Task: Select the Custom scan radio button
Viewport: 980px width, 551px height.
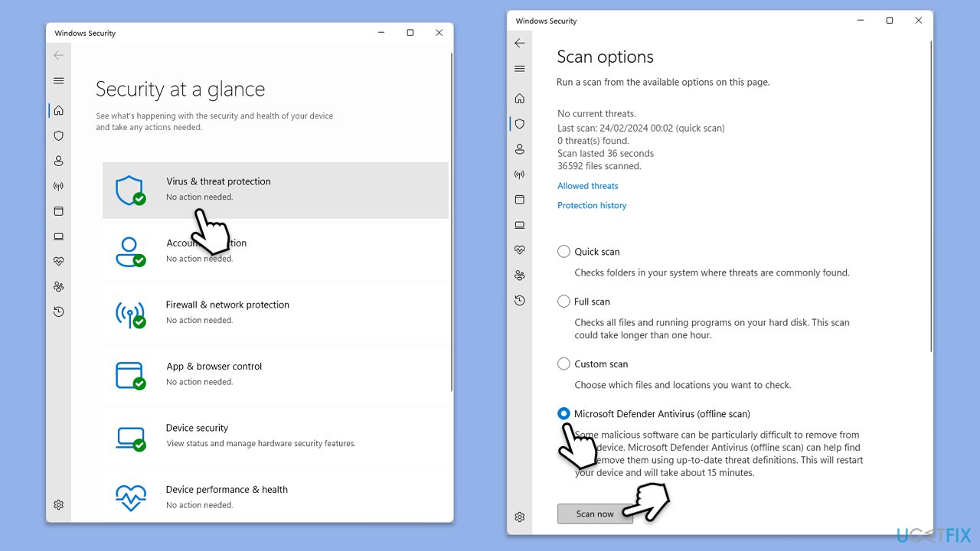Action: tap(564, 364)
